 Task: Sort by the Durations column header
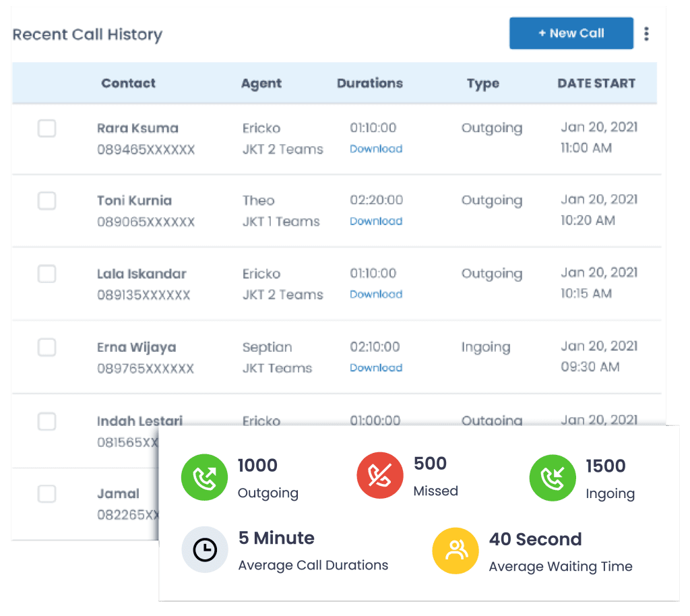pos(370,83)
